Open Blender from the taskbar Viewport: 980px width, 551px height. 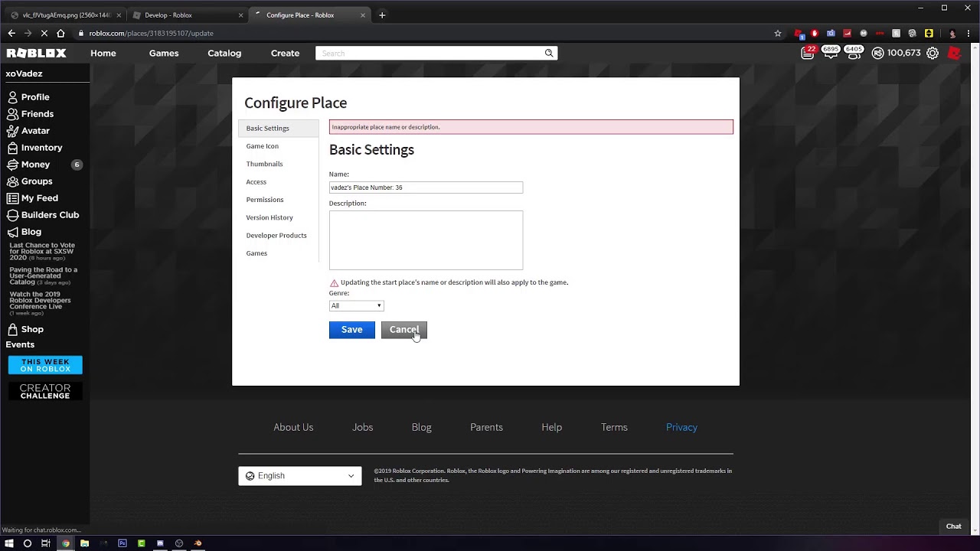coord(198,543)
